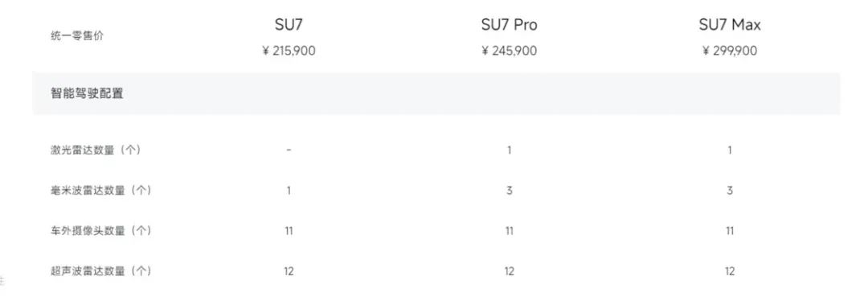The width and height of the screenshot is (868, 297).
Task: Click SU7 Pro lidar count value 1
Action: pyautogui.click(x=509, y=151)
